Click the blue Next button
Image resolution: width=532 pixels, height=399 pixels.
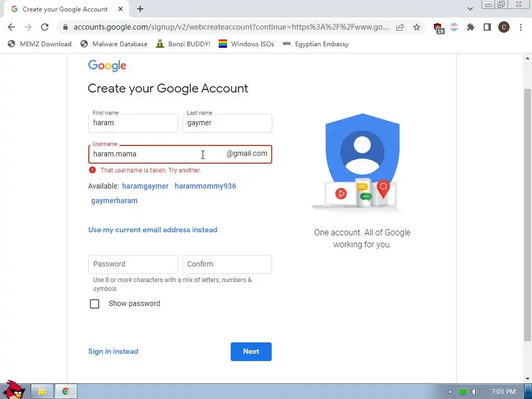tap(251, 352)
